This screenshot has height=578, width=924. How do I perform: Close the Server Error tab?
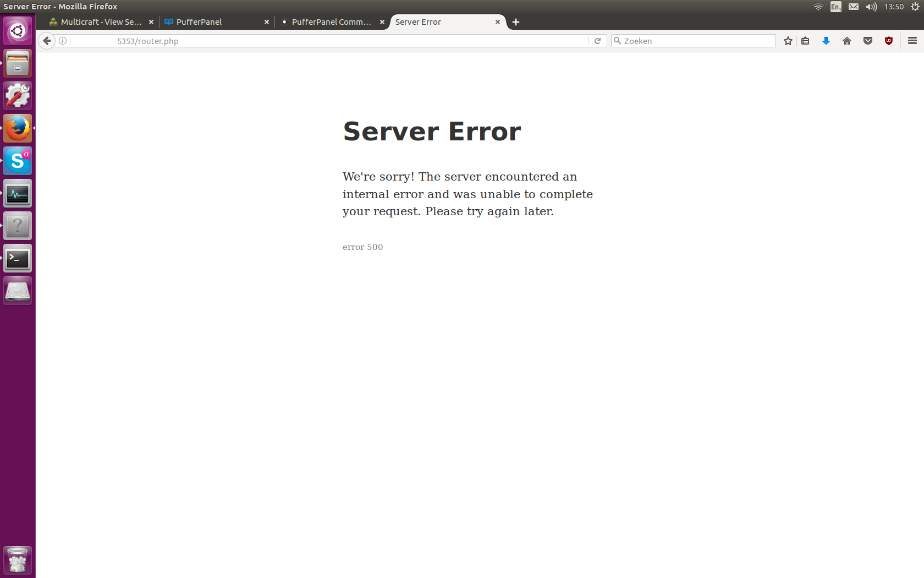[498, 22]
